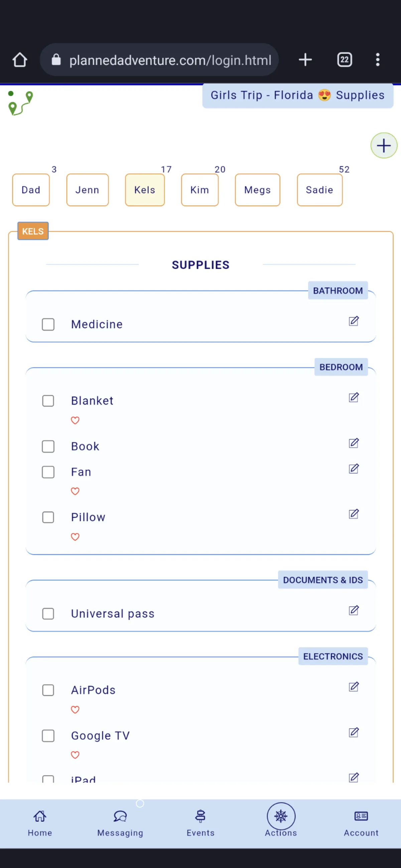Open the Messaging navigation tab

point(120,823)
